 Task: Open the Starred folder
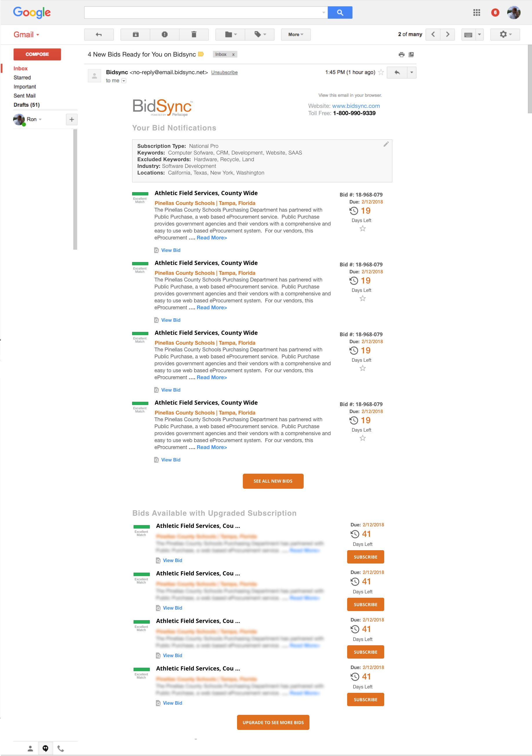(x=22, y=78)
